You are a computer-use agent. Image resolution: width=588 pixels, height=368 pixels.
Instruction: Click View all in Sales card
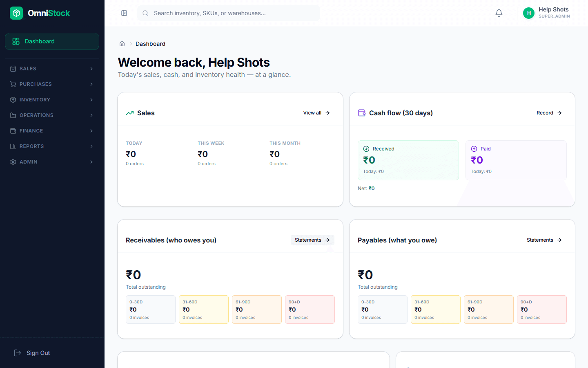tap(316, 113)
